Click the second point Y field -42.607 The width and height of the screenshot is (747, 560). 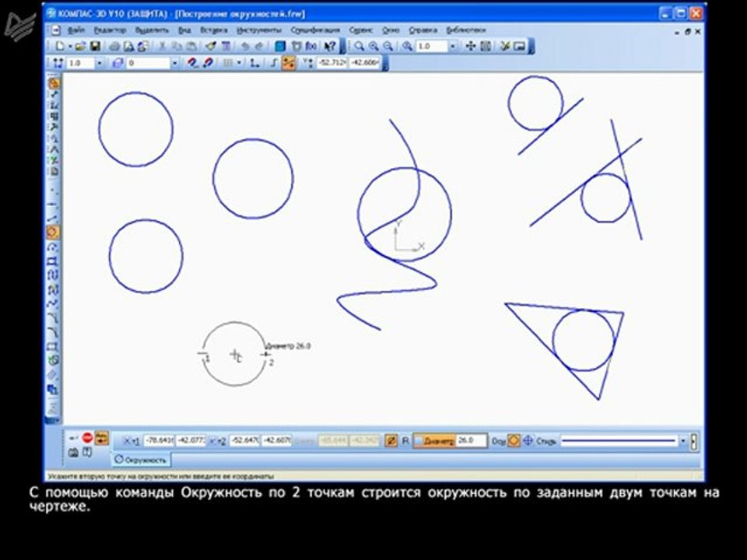pos(277,441)
